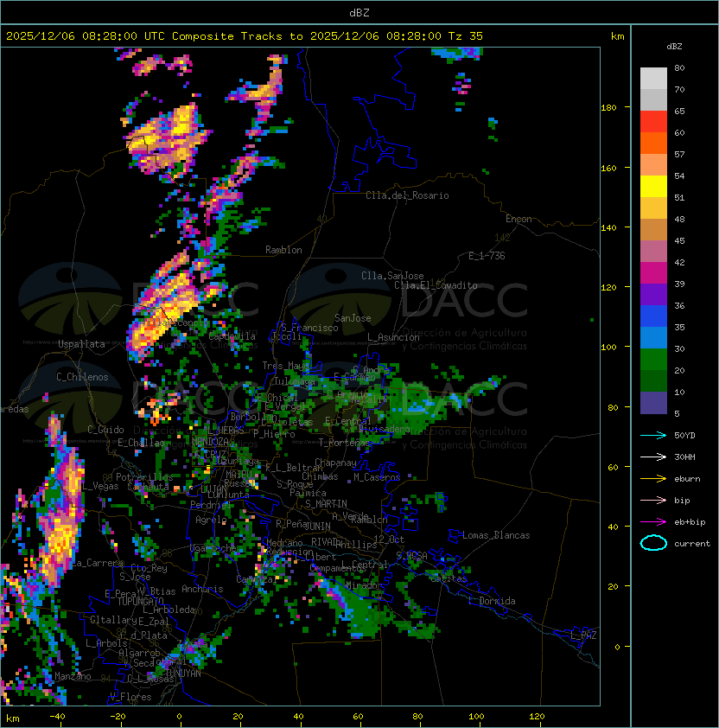Screen dimensions: 719x728
Task: Click the 'Anchoris' map label
Action: click(202, 589)
